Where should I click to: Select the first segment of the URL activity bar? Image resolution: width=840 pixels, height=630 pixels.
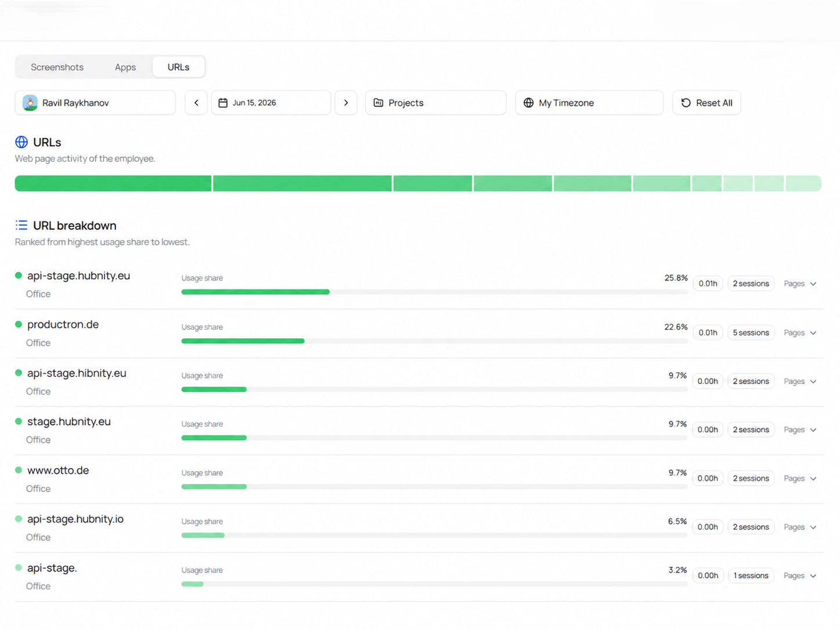(113, 183)
